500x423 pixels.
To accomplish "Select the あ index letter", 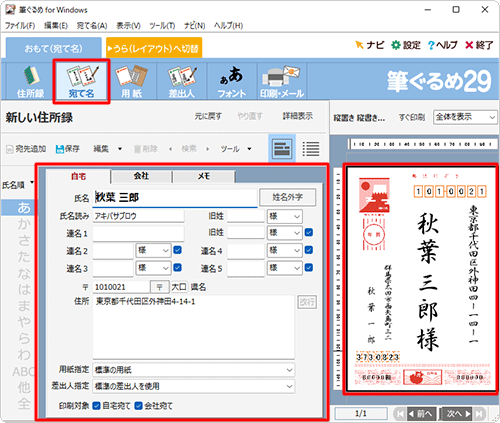I will click(x=23, y=207).
